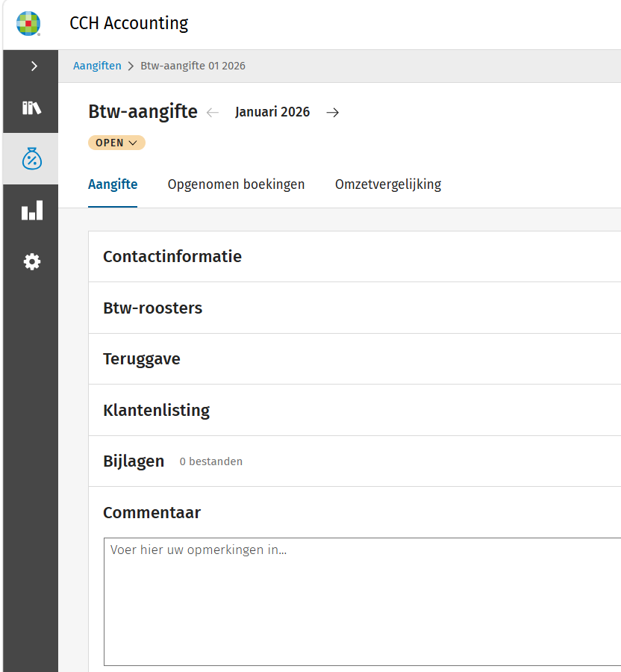Viewport: 621px width, 672px height.
Task: Click the 'Btw-aangifte' page heading
Action: (143, 111)
